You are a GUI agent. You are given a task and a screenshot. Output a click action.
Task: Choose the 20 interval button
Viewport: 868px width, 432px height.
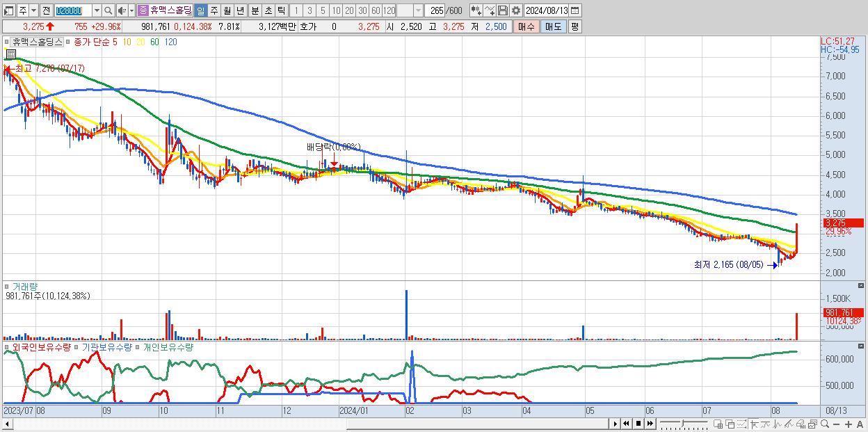tap(348, 10)
